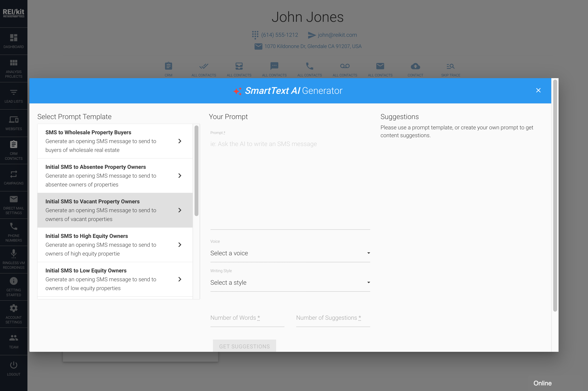Expand the Initial SMS to High Equity Owners template
This screenshot has height=391, width=588.
180,245
